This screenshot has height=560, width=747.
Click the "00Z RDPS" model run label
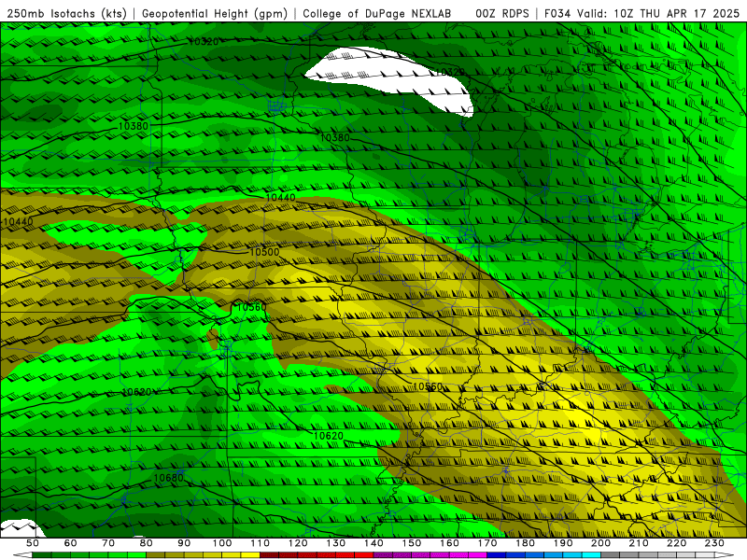click(502, 14)
